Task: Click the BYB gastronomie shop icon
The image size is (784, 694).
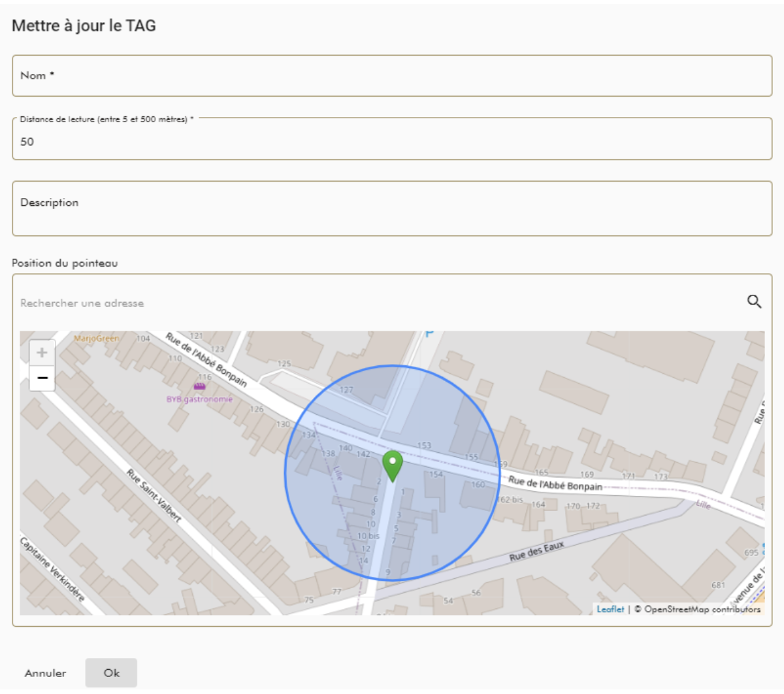Action: [x=199, y=386]
